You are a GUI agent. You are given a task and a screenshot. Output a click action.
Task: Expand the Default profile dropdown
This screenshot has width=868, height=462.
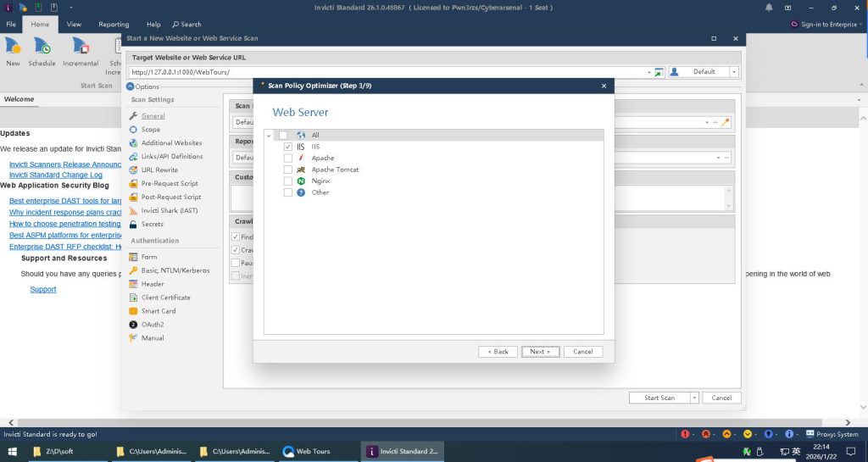click(734, 72)
